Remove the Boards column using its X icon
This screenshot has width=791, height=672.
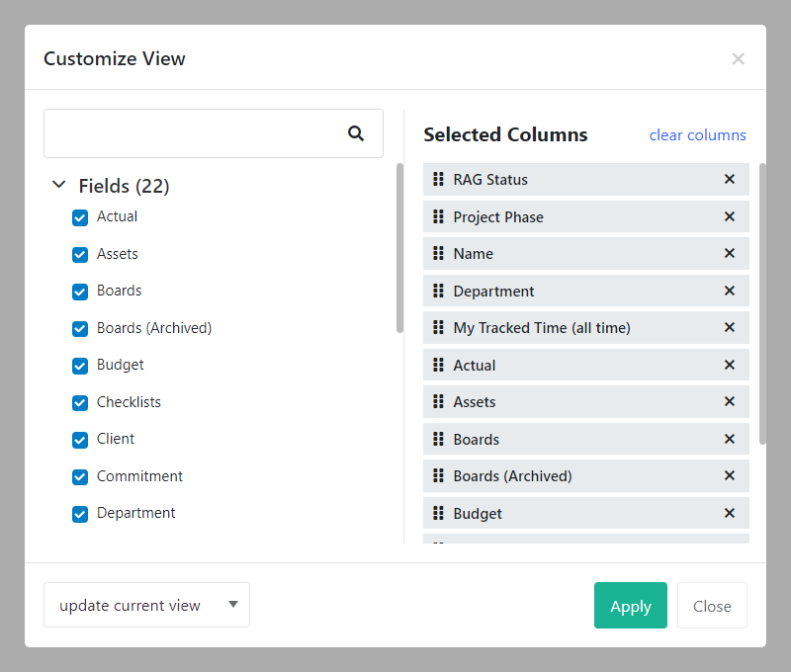[729, 439]
